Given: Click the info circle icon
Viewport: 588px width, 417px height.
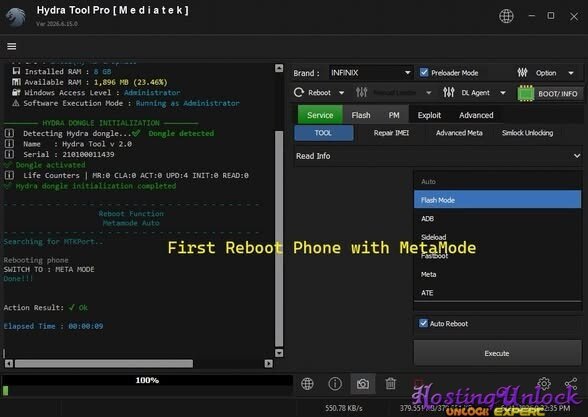Looking at the screenshot, I should pyautogui.click(x=335, y=384).
